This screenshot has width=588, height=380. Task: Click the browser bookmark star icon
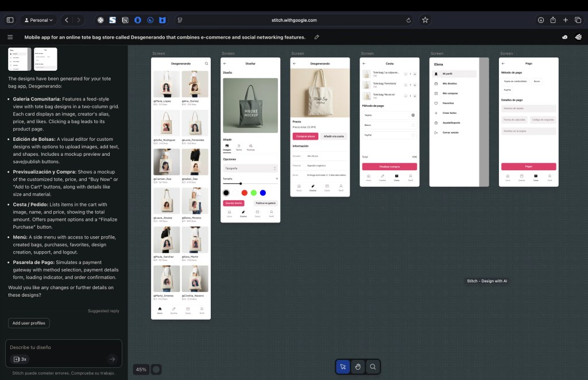pos(425,20)
